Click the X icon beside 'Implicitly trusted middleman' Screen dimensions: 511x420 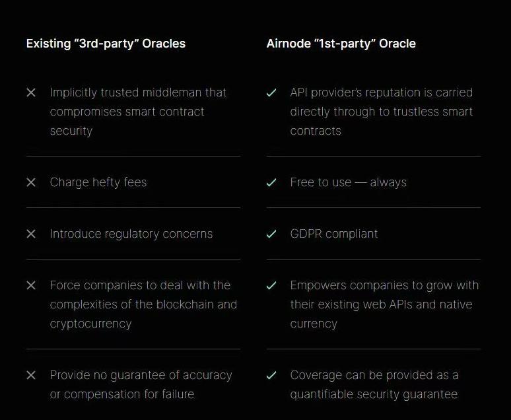pyautogui.click(x=31, y=92)
